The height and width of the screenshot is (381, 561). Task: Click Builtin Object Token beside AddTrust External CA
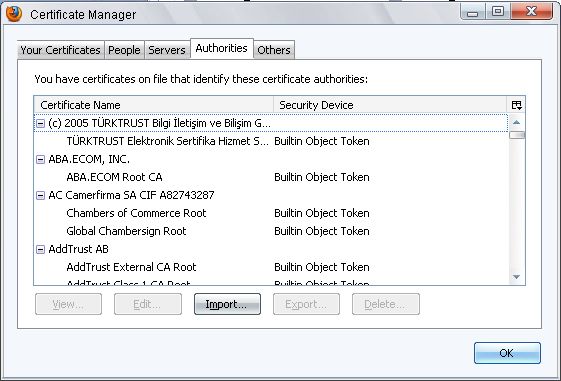(x=322, y=267)
